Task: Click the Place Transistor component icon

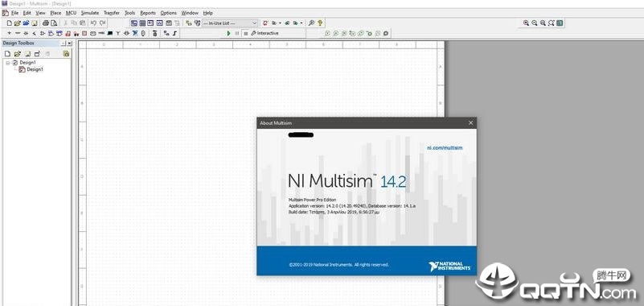Action: [x=35, y=33]
